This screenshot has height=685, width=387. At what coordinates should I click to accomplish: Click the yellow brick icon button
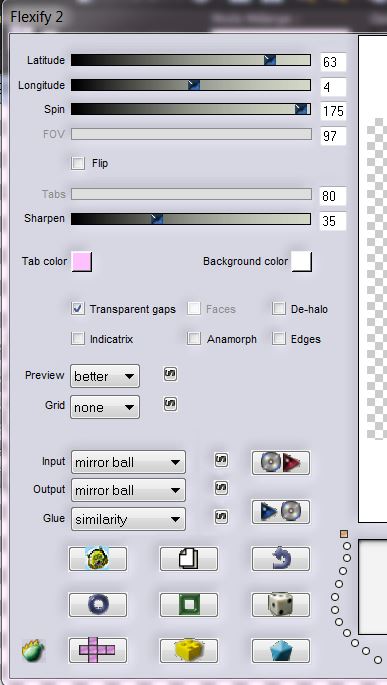(189, 650)
